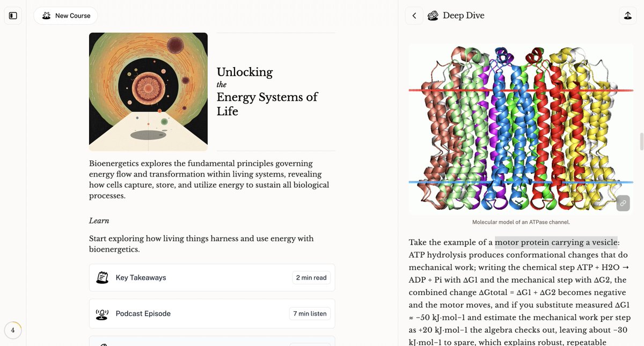Click the New Course button
Screen dimensions: 644x346
[x=65, y=16]
